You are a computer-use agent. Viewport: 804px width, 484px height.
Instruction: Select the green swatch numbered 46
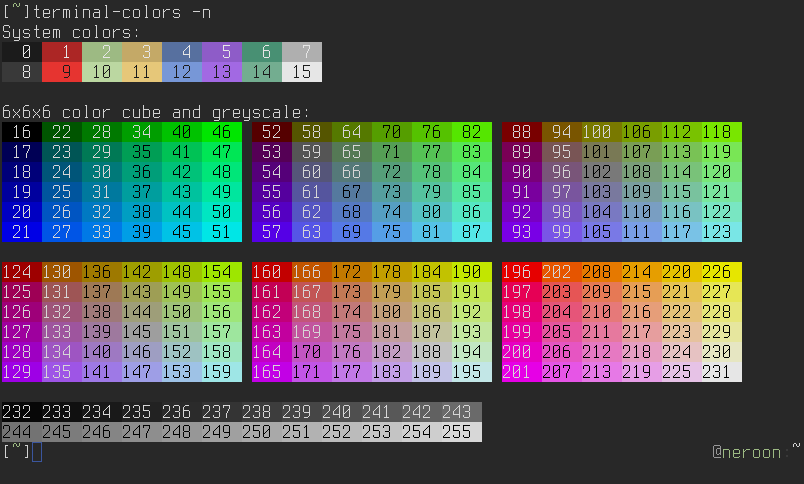222,132
